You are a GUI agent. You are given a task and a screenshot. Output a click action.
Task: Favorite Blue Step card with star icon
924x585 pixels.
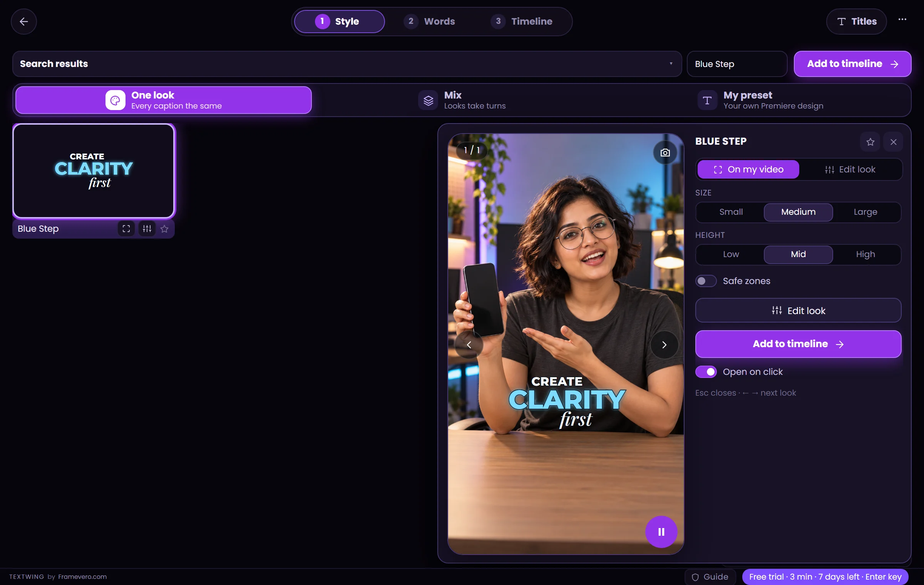click(164, 229)
